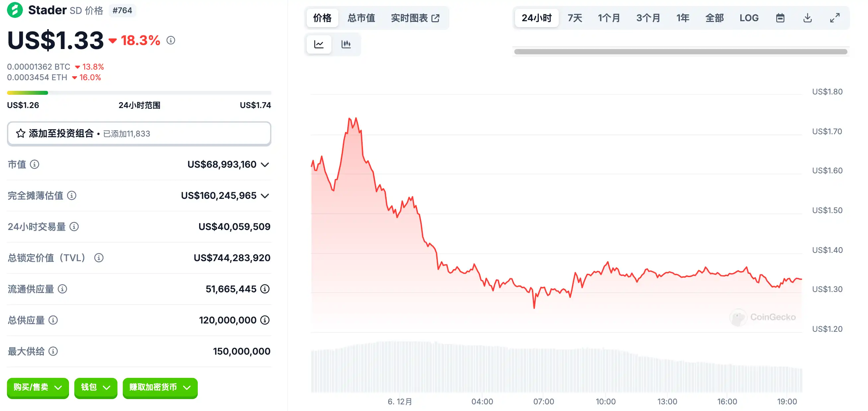This screenshot has height=411, width=868.
Task: Open the 购买/售卖 dropdown
Action: (38, 387)
